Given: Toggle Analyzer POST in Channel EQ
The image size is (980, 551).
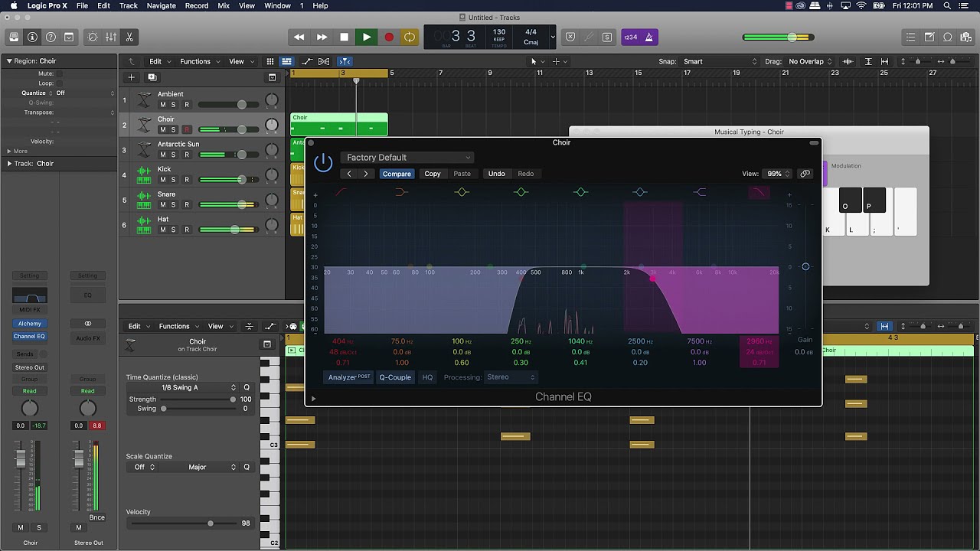Looking at the screenshot, I should coord(349,377).
